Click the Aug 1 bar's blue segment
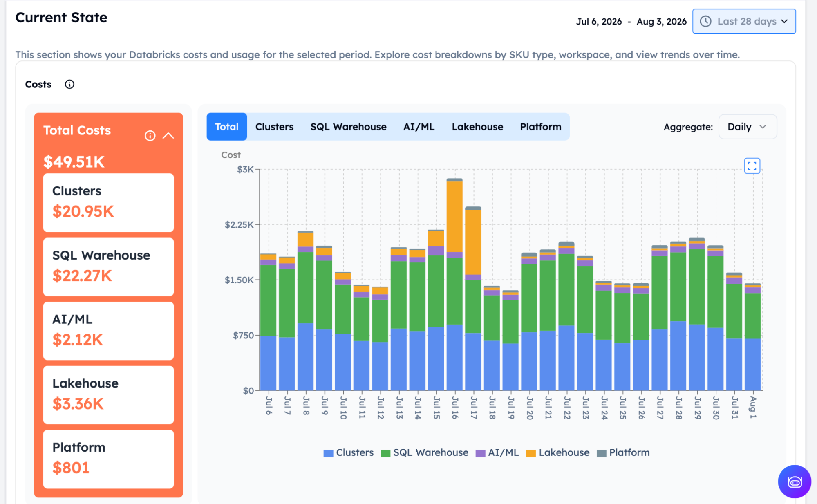The image size is (817, 504). coord(753,364)
